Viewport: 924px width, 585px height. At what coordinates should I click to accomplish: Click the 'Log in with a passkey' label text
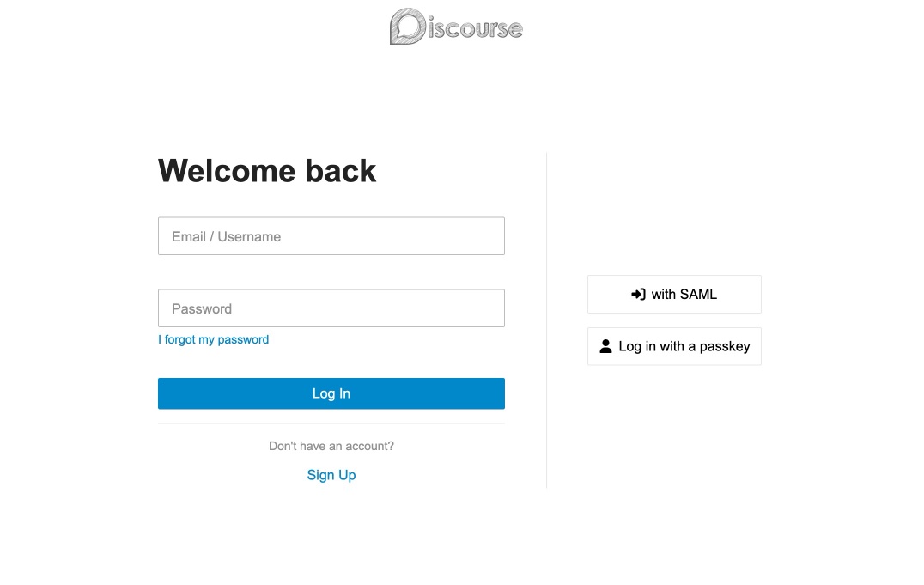tap(685, 346)
